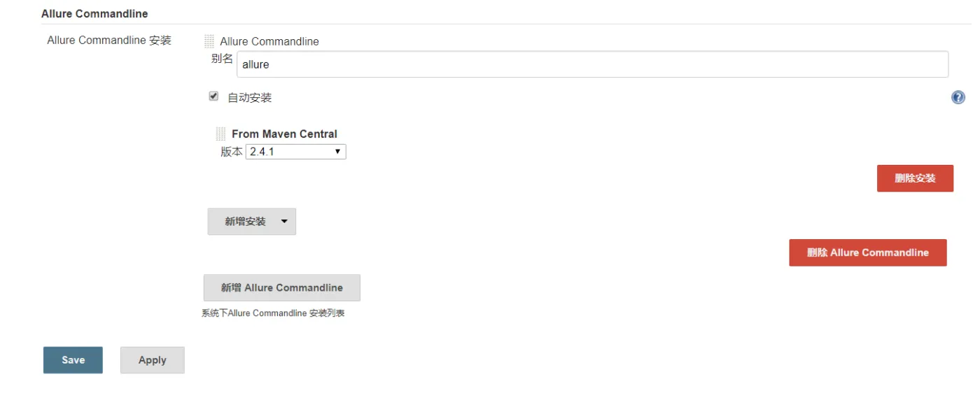Click the 系统下Allure Commandline 安装列表 description
The image size is (980, 402).
pos(273,313)
